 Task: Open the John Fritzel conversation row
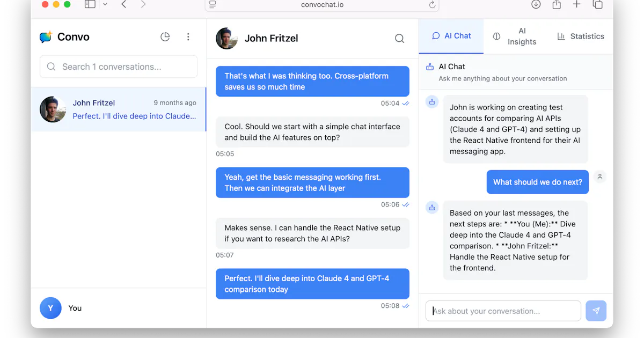coord(119,109)
